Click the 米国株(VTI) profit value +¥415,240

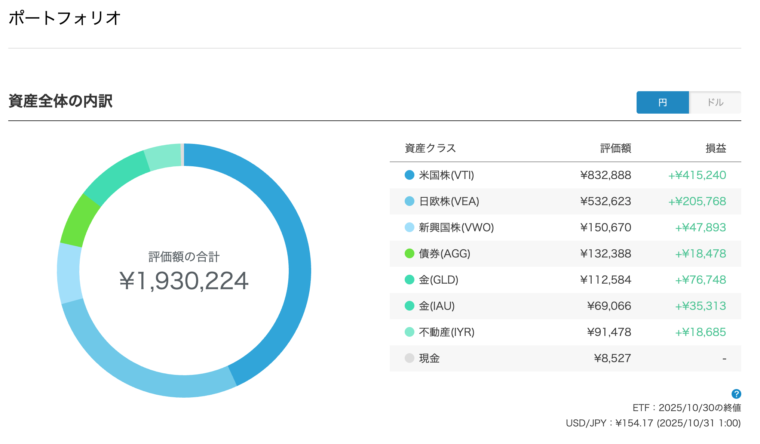click(x=697, y=175)
